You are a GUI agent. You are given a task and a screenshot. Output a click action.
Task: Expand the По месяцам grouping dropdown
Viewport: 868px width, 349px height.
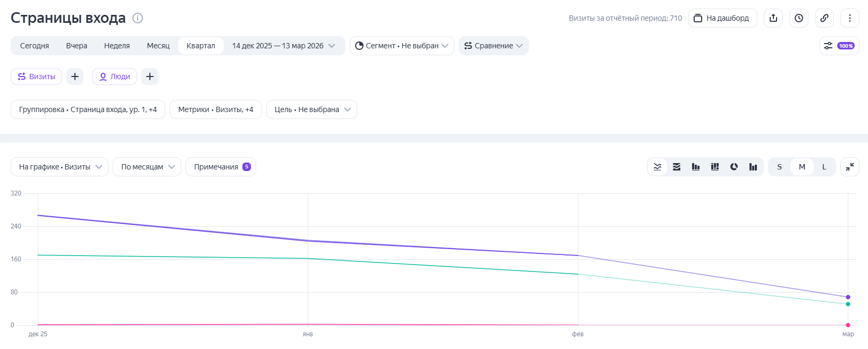(147, 167)
